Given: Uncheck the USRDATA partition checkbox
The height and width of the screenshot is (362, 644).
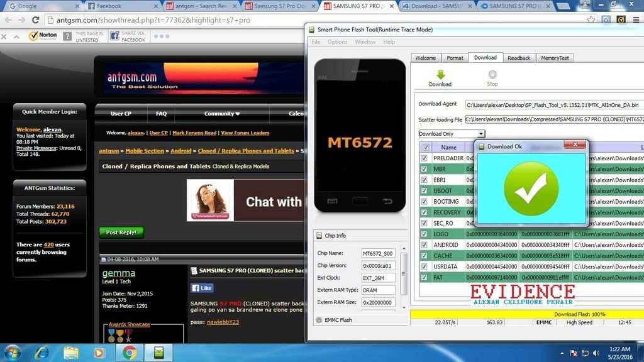Looking at the screenshot, I should pos(424,266).
